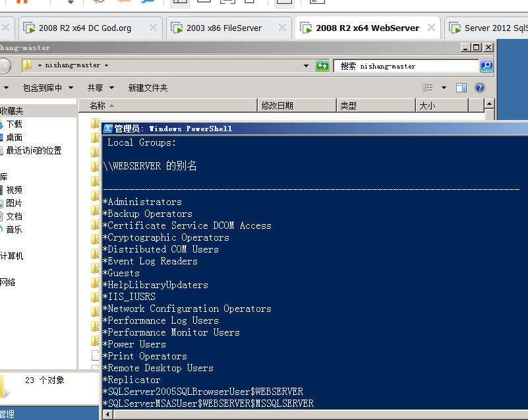Select the 音乐 library in the sidebar
The height and width of the screenshot is (420, 528).
(x=14, y=229)
